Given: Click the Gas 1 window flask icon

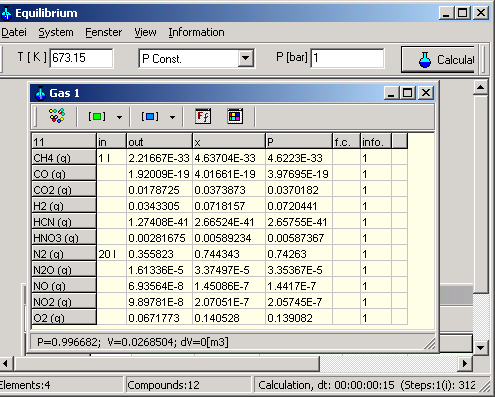Looking at the screenshot, I should click(x=40, y=93).
